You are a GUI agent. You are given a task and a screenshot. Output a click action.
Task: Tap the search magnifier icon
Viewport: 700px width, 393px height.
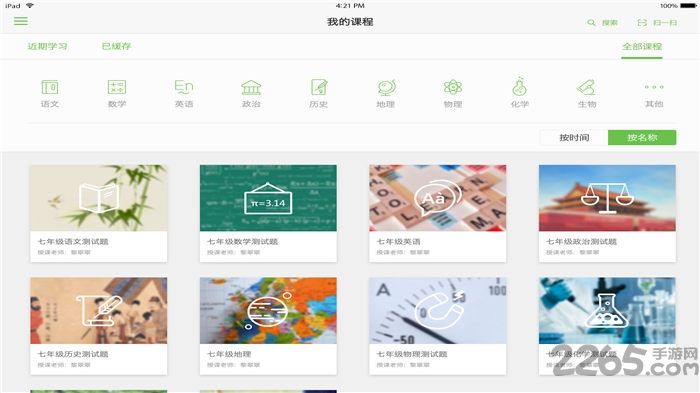click(x=591, y=22)
